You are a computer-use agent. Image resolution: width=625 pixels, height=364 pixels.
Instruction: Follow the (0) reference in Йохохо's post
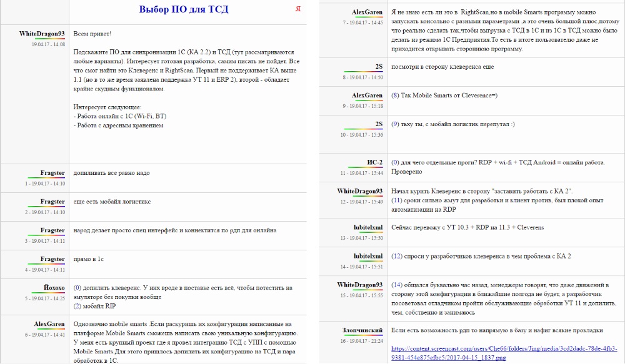click(77, 288)
